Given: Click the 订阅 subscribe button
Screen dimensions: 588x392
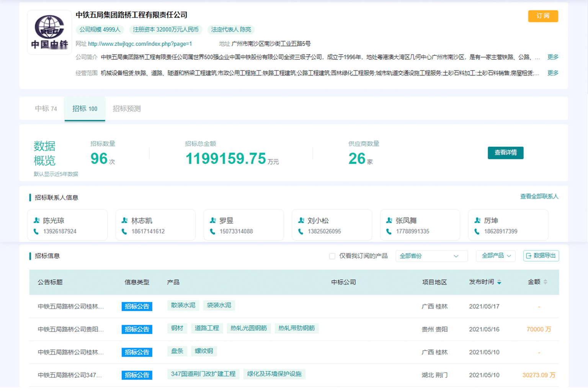Looking at the screenshot, I should pos(543,16).
